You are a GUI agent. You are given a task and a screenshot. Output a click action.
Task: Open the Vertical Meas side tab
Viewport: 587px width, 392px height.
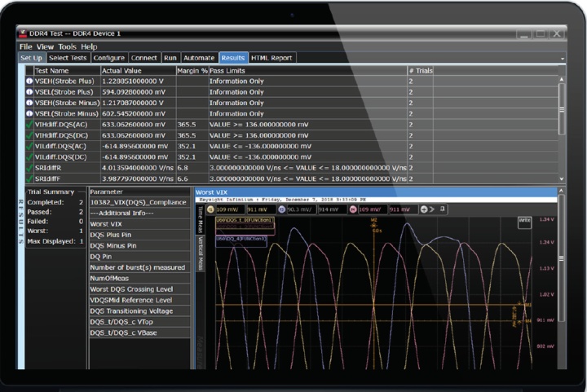(x=201, y=253)
